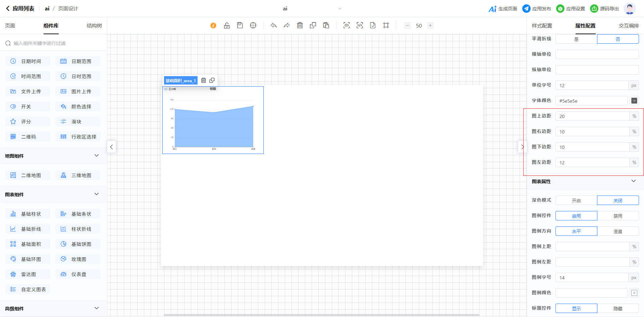The width and height of the screenshot is (644, 317).
Task: Click the trash delete icon in toolbar
Action: (x=300, y=25)
